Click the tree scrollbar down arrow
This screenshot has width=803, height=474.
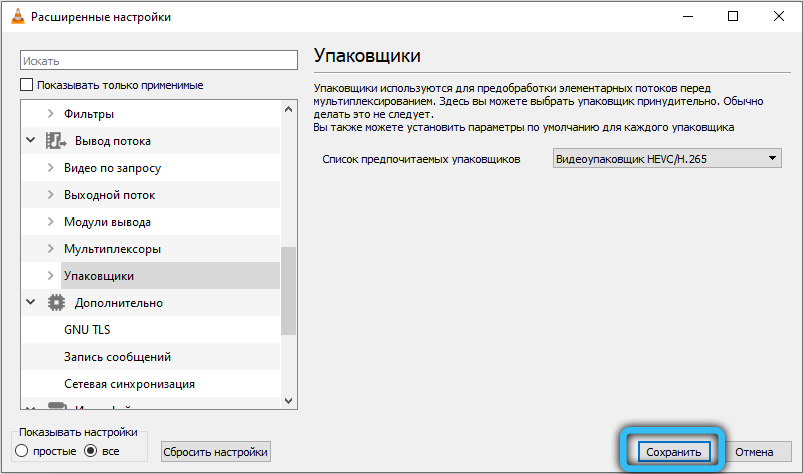(288, 401)
